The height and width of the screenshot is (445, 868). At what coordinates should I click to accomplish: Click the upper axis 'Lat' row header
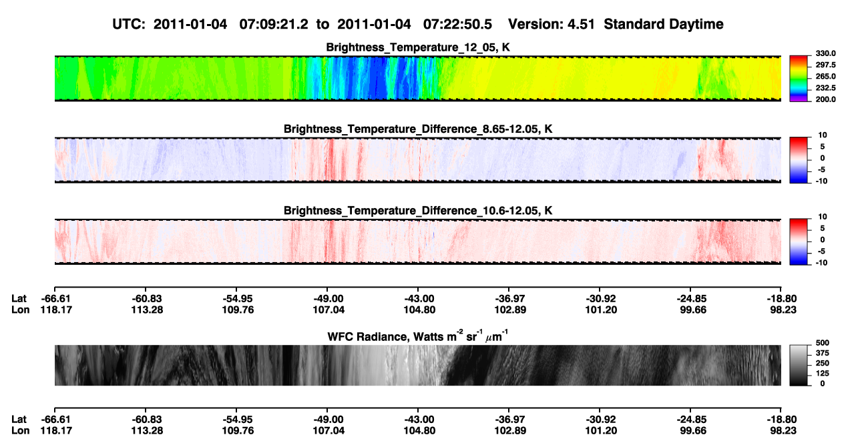click(x=19, y=298)
